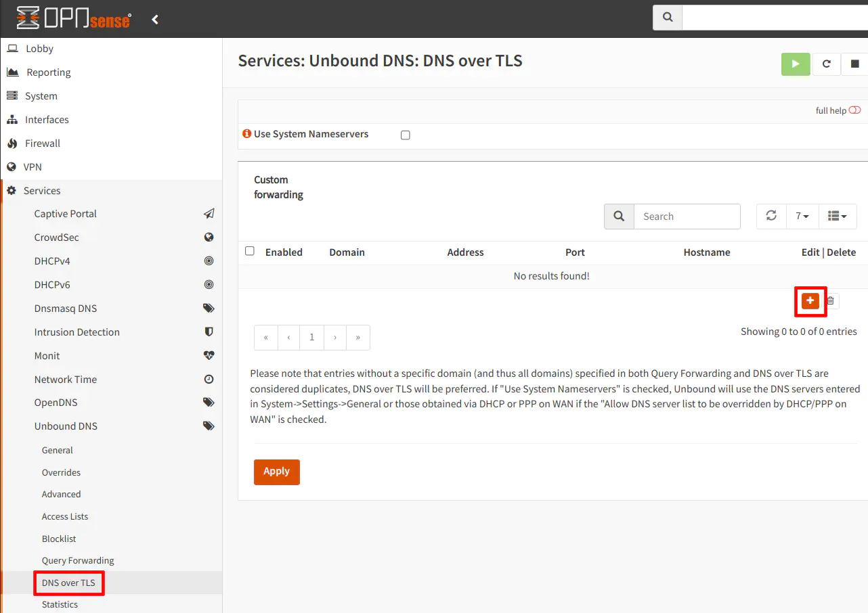This screenshot has width=868, height=613.
Task: Enable Use System Nameservers checkbox
Action: 406,135
